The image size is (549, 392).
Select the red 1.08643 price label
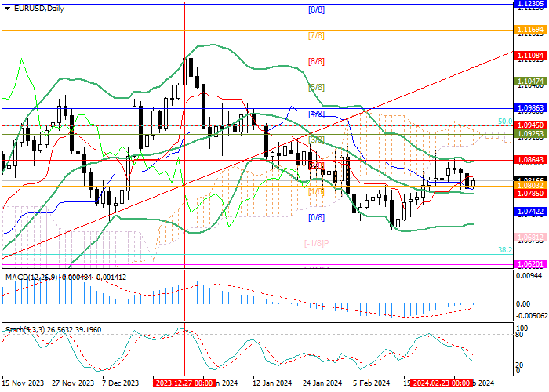(530, 160)
